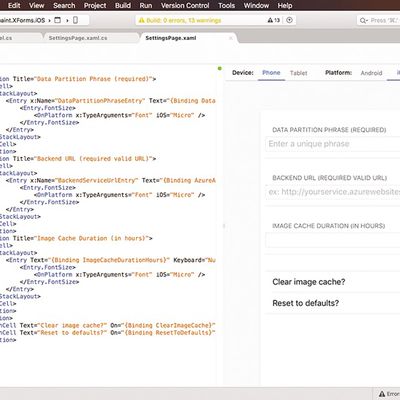Click the green status dot in editor
Viewport: 400px width, 400px height.
[x=220, y=68]
